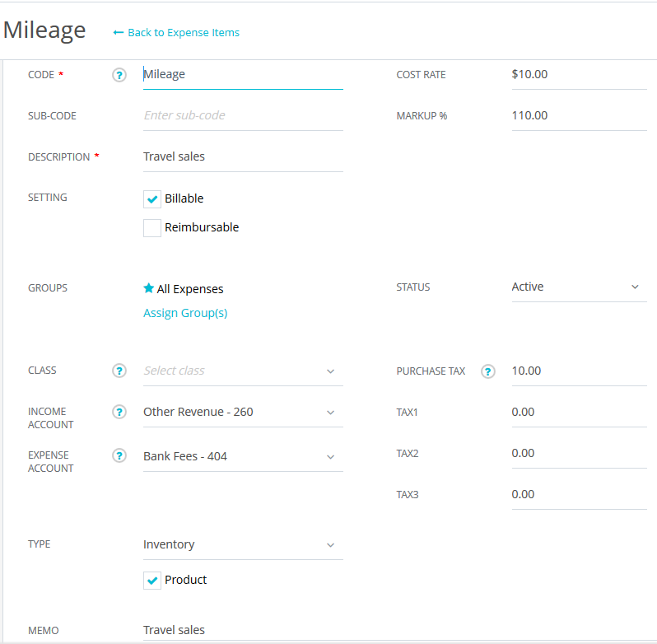Open Expense Account dropdown Bank Fees - 404
Image resolution: width=657 pixels, height=644 pixels.
point(243,457)
